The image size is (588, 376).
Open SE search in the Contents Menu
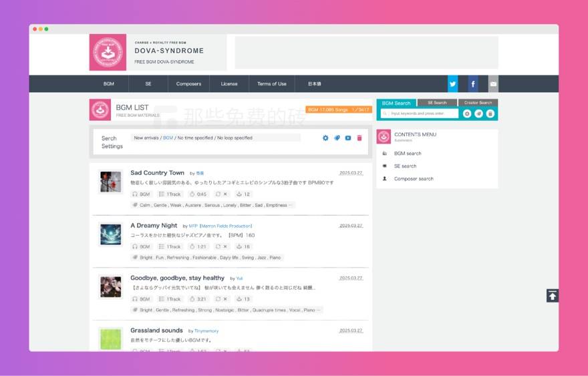pos(405,166)
